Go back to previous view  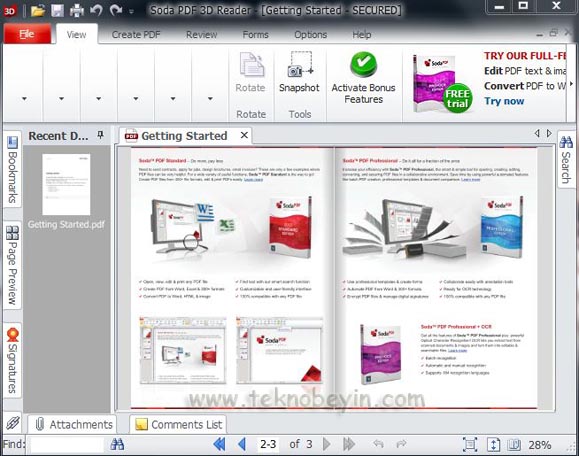(378, 444)
